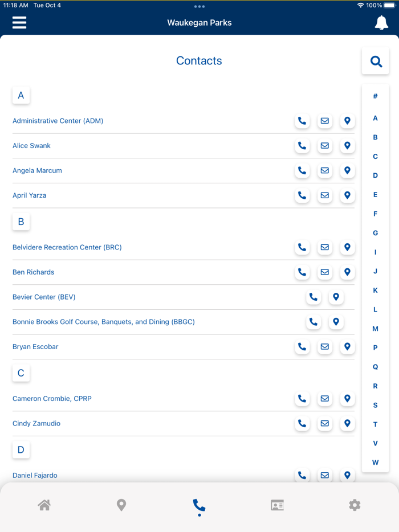Call the Administrative Center (ADM)

tap(302, 121)
